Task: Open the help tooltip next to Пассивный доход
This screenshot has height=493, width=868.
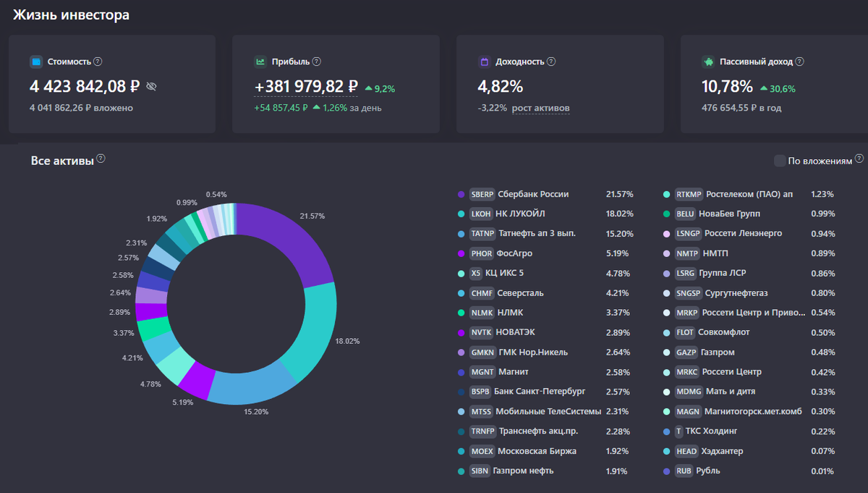Action: pyautogui.click(x=800, y=62)
